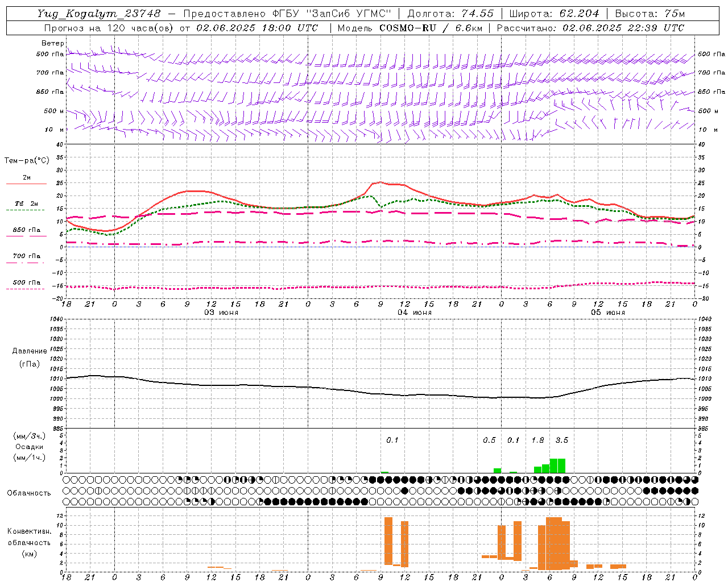The height and width of the screenshot is (582, 728).
Task: Click the Td 2м dew point legend label
Action: 26,203
